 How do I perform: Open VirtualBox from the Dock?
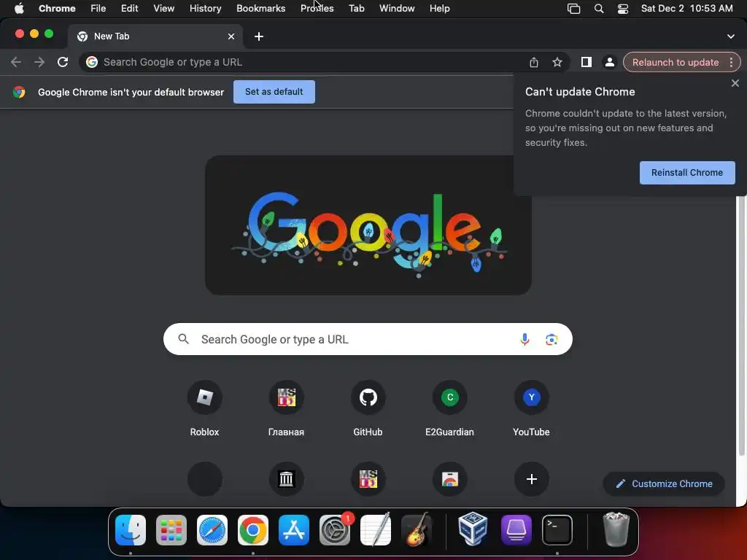click(x=473, y=529)
